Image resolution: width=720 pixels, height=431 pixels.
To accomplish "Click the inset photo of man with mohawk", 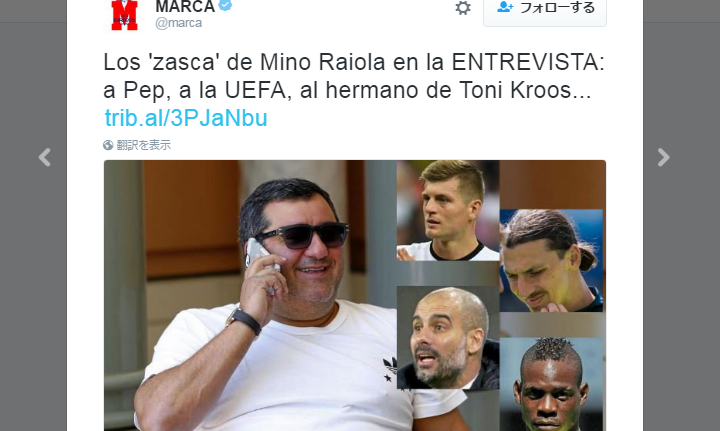I will (551, 384).
